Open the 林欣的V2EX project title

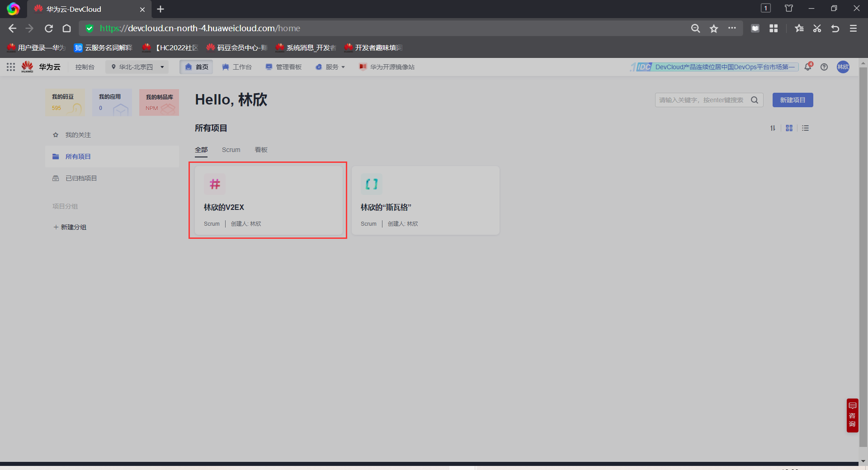224,207
